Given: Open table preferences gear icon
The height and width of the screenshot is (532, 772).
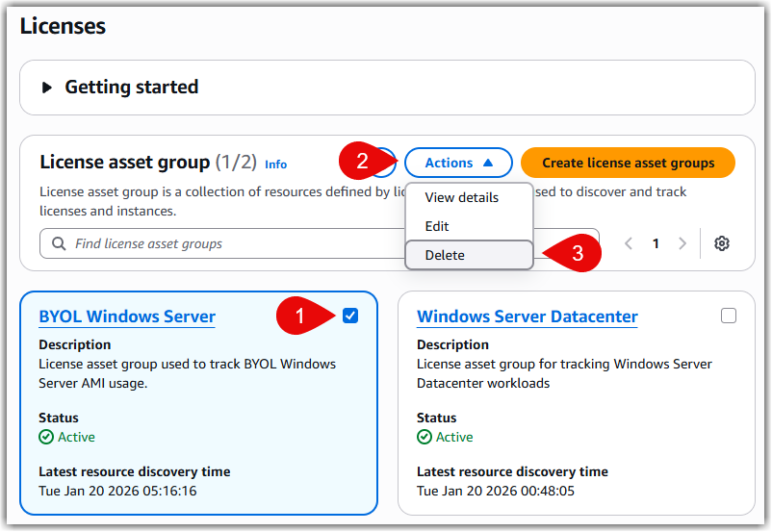Looking at the screenshot, I should [722, 243].
